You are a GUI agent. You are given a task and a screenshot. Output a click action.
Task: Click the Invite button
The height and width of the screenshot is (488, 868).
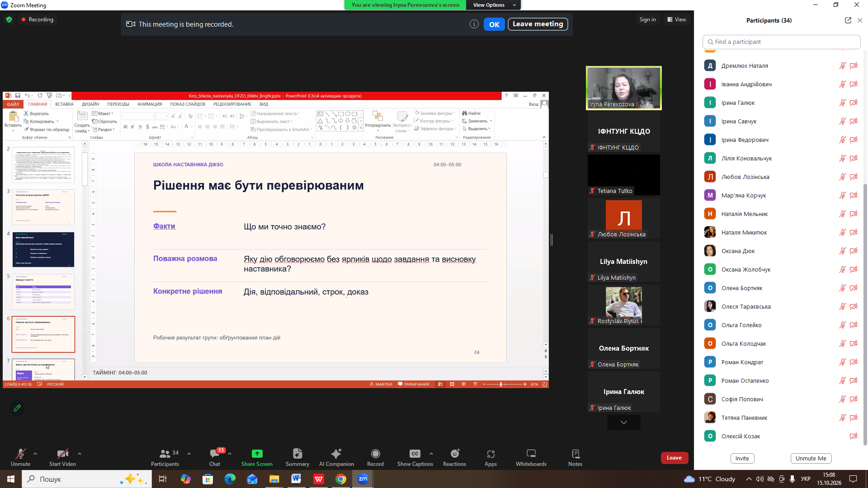click(742, 458)
